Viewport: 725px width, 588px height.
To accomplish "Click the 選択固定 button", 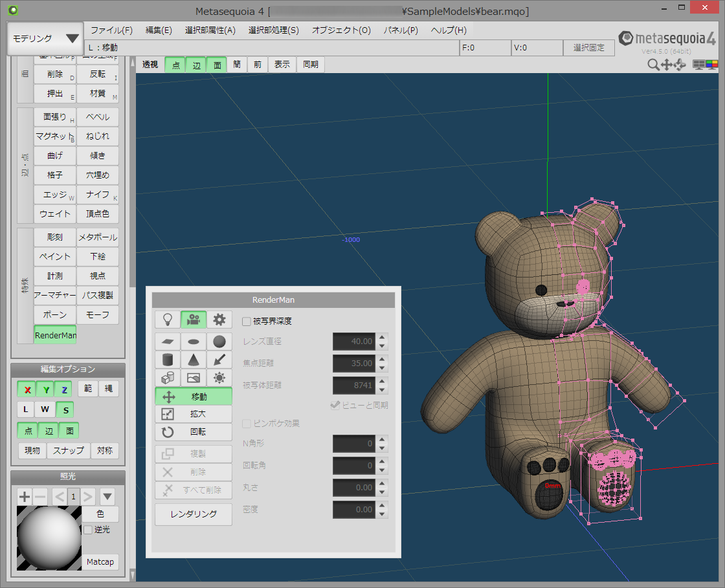I will tap(588, 48).
